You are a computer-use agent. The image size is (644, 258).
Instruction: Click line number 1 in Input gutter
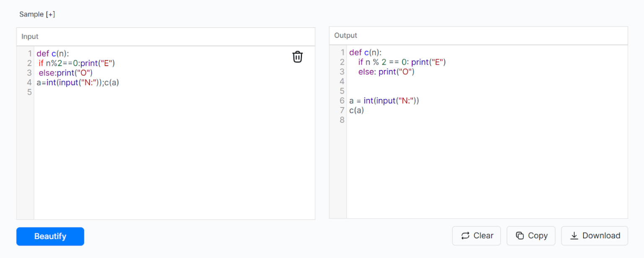click(29, 53)
